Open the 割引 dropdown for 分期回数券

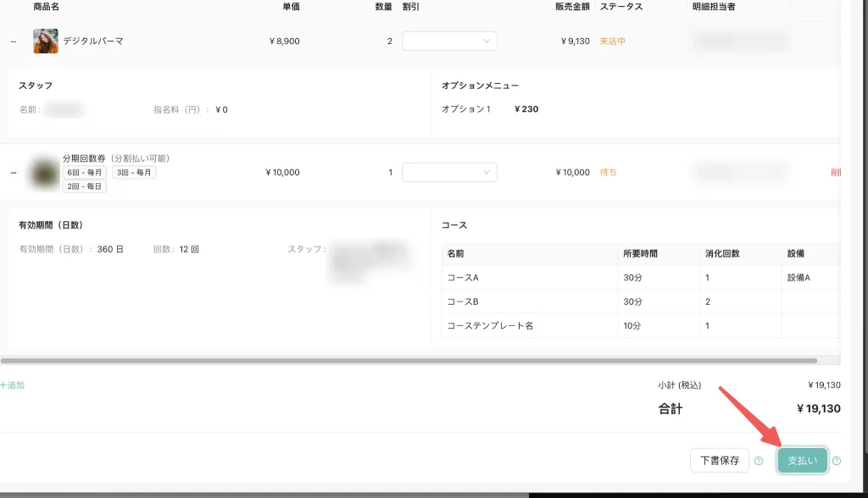(x=449, y=172)
